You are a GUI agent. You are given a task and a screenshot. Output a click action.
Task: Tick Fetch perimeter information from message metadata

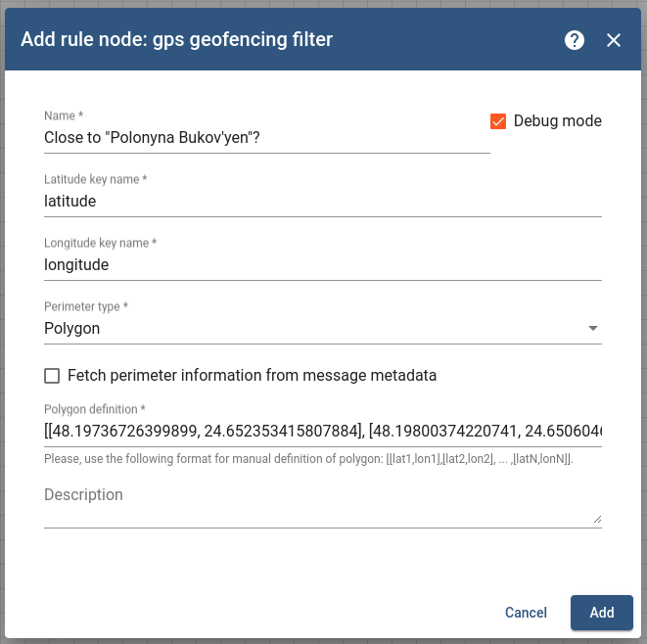(x=52, y=376)
